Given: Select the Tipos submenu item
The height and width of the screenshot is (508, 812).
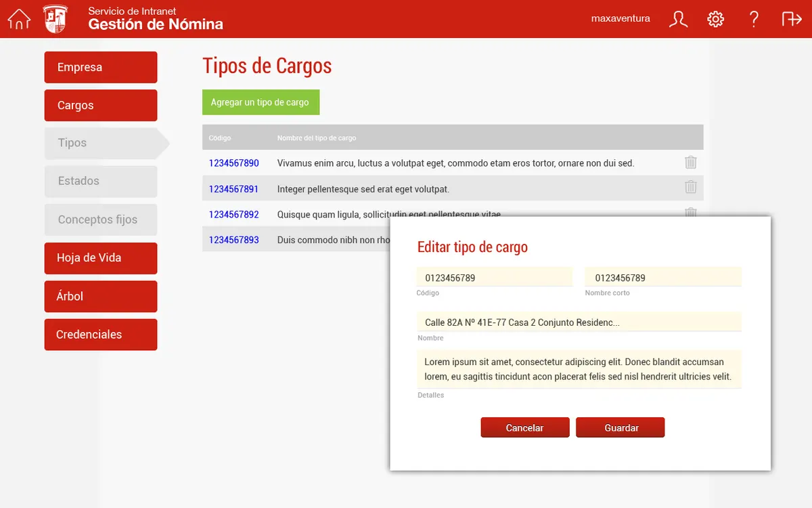Looking at the screenshot, I should (107, 143).
